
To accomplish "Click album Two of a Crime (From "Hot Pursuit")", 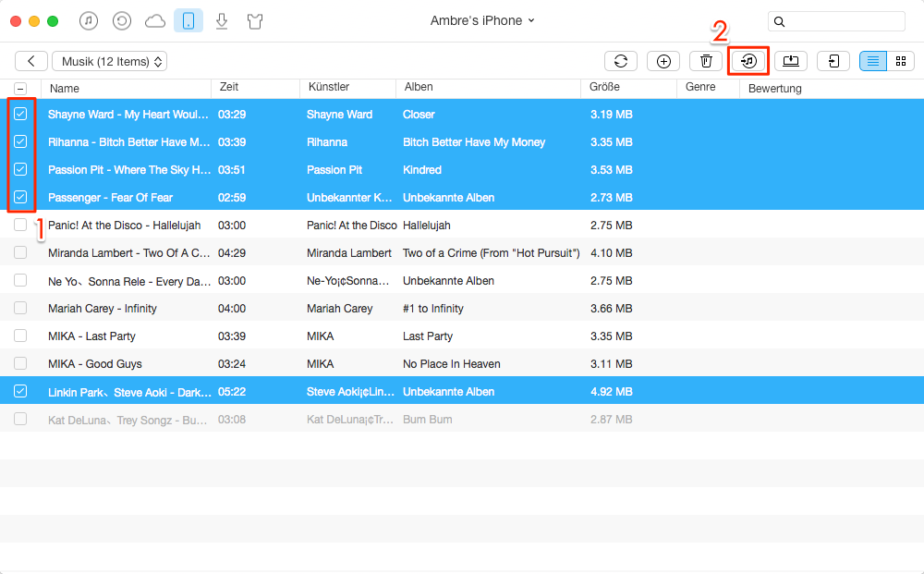I will point(492,253).
